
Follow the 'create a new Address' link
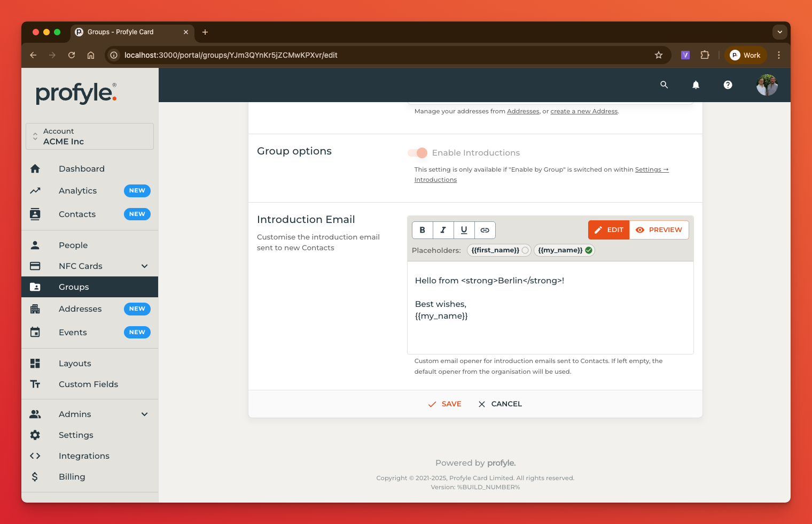(x=584, y=111)
